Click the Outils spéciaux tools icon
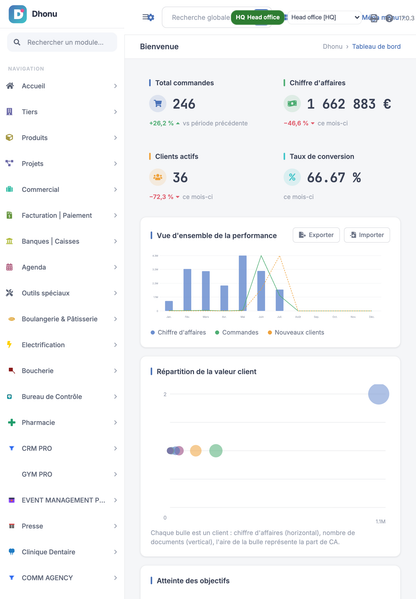416x599 pixels. (x=10, y=293)
